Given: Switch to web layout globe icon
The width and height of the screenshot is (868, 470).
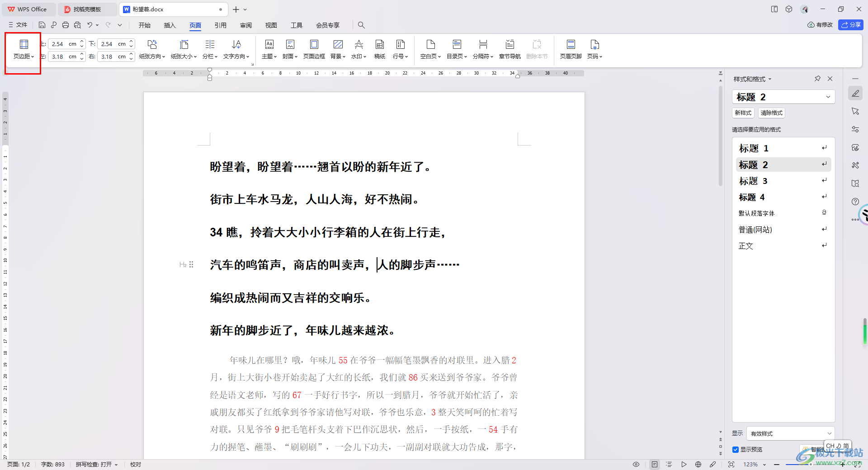Looking at the screenshot, I should [x=698, y=465].
